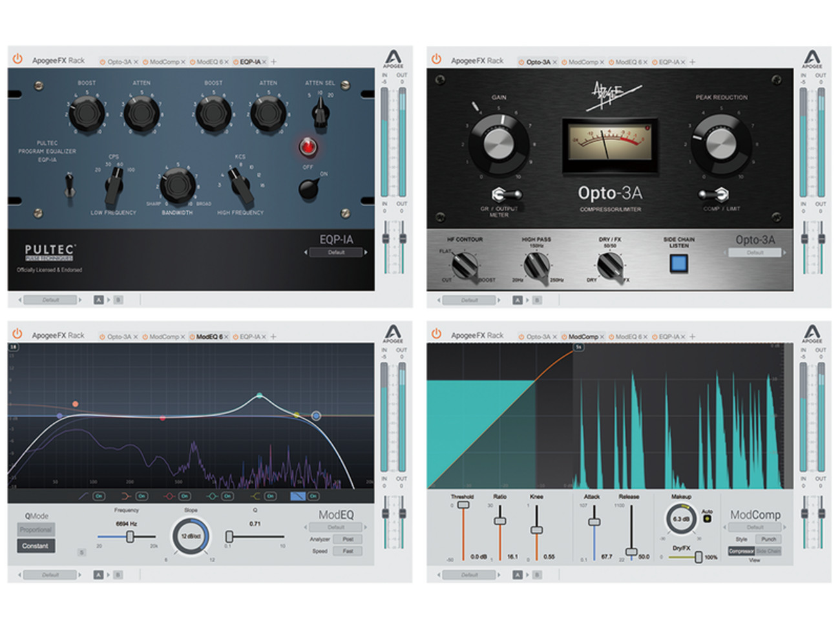Click the red EQ node on the graph

pos(162,418)
